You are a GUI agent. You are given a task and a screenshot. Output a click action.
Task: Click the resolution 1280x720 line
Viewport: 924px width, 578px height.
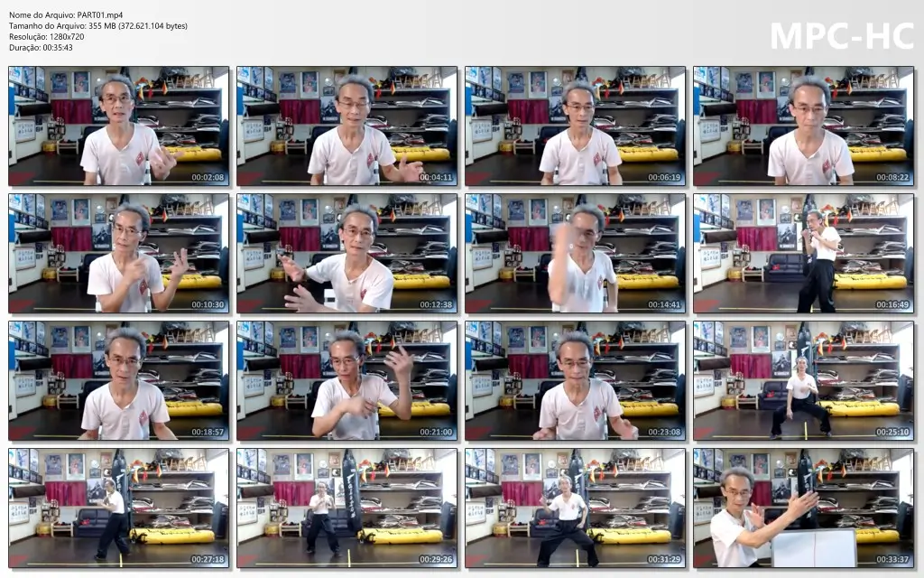coord(47,36)
